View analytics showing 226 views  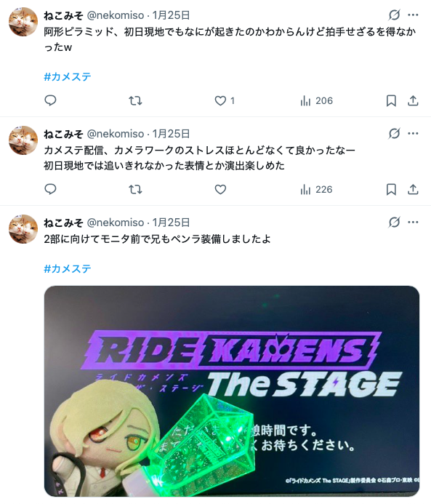(x=316, y=190)
